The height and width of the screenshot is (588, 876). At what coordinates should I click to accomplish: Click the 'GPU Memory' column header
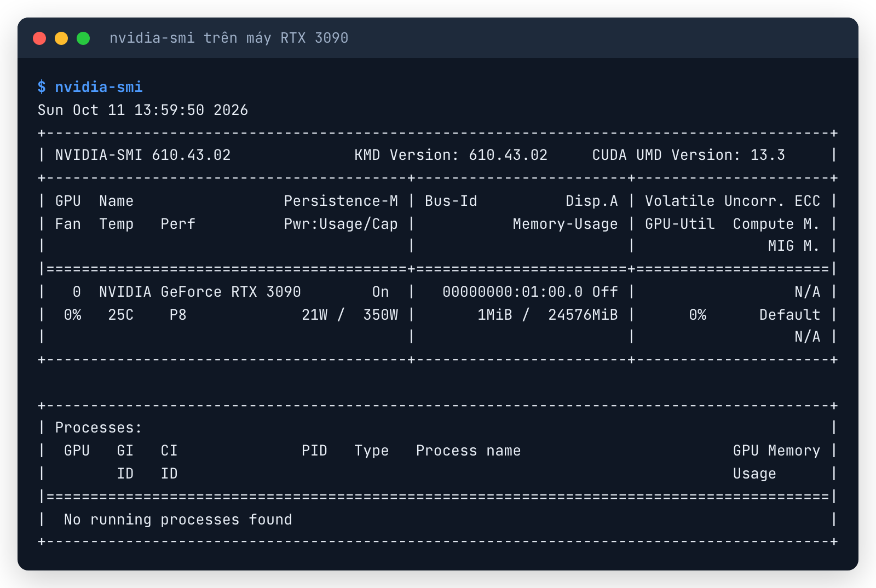[x=776, y=451]
